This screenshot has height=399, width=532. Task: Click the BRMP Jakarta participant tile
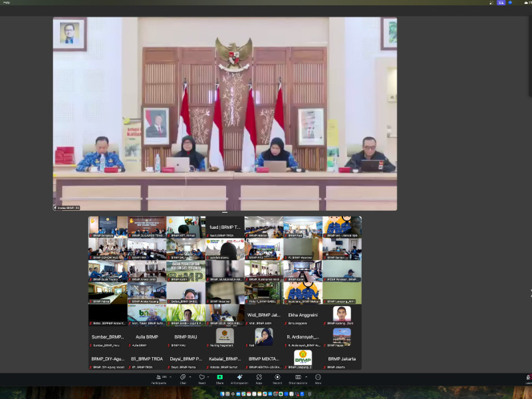(342, 359)
